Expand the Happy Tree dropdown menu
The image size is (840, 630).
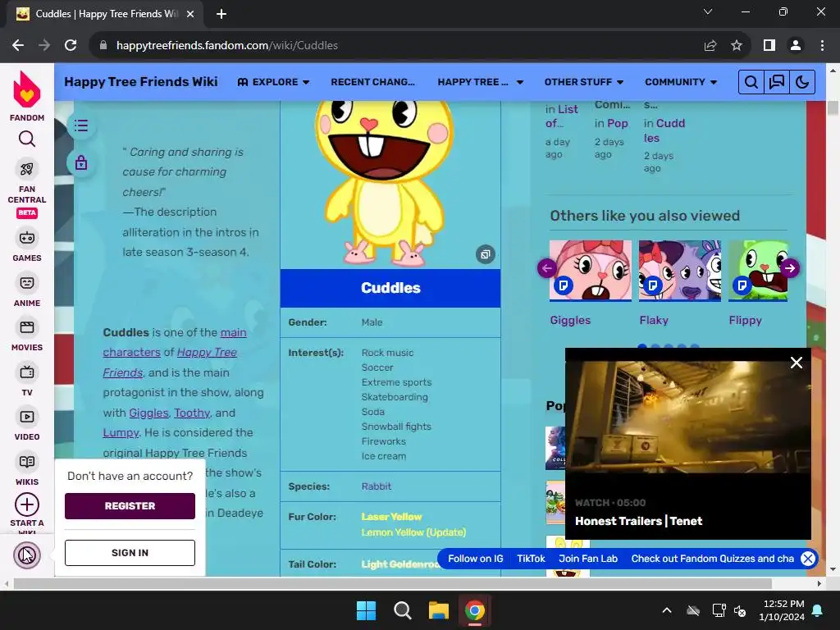[481, 82]
